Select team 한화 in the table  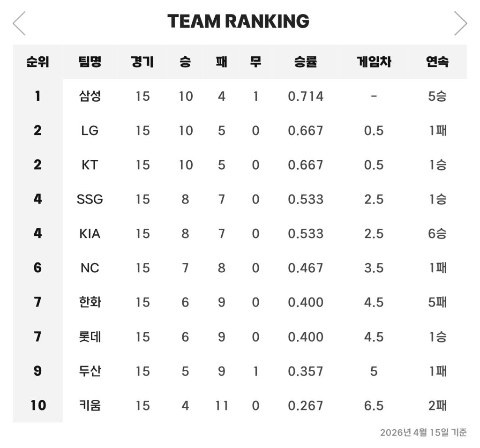[x=90, y=302]
